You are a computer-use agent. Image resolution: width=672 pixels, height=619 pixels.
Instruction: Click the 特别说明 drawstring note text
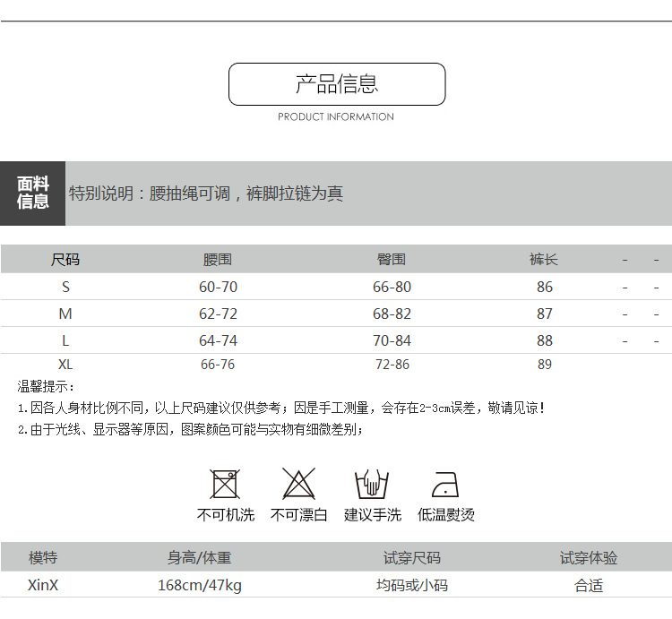point(206,193)
